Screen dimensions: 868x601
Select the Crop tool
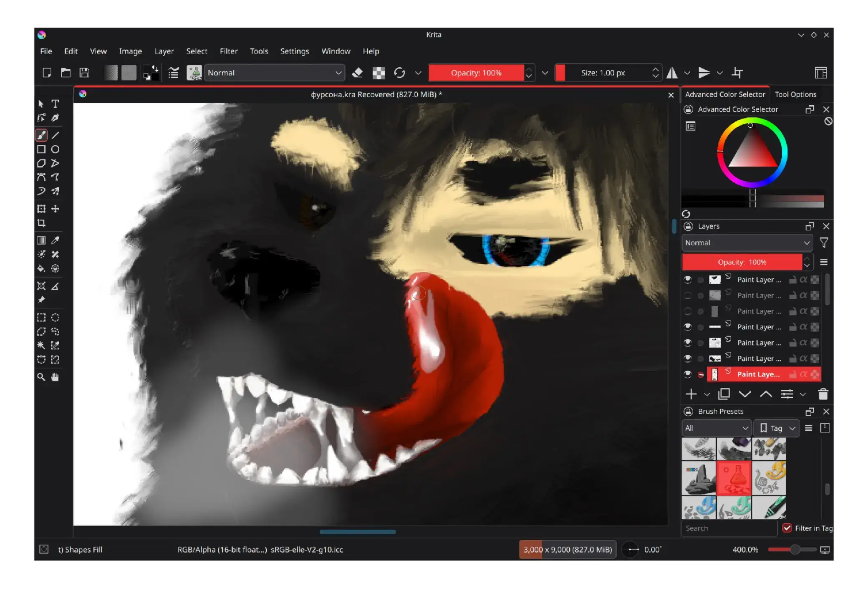coord(41,223)
